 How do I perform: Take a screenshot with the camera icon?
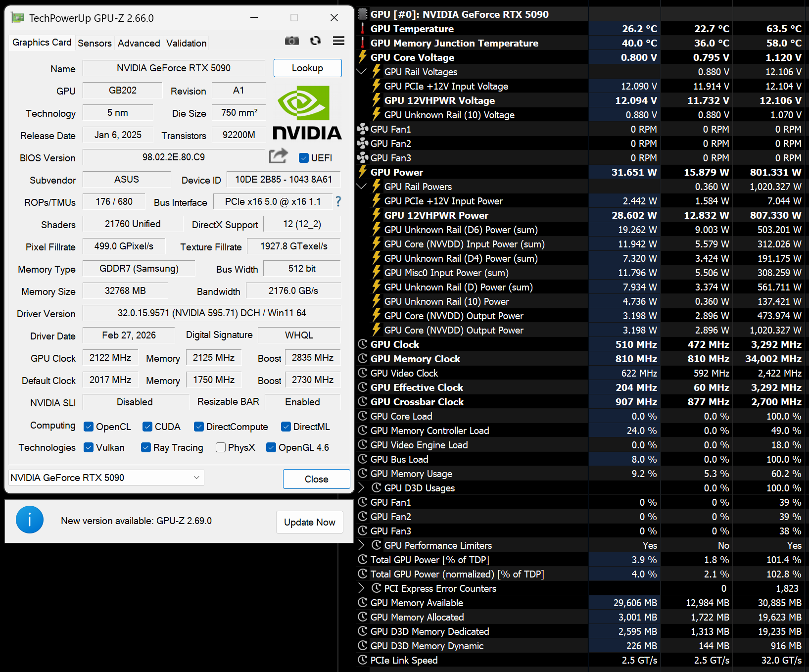coord(292,41)
